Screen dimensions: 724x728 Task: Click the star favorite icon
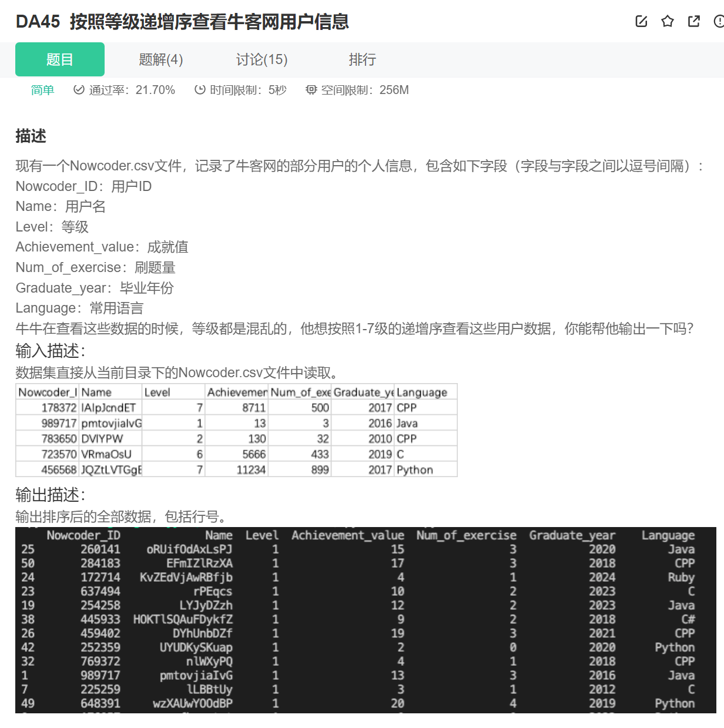(668, 22)
